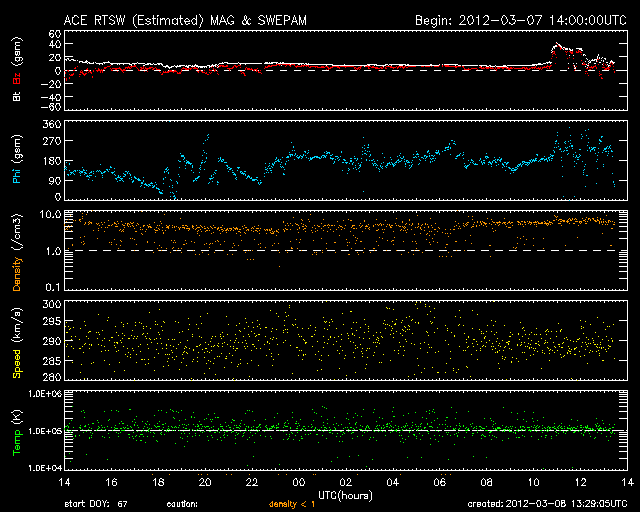
Task: Click the start DOY: 67 text
Action: (97, 504)
